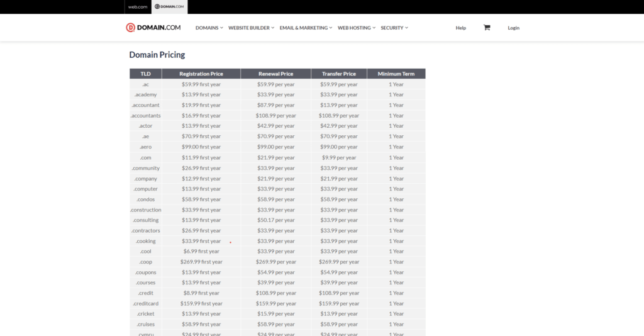Click .accountant renewal price $87.99 per year
This screenshot has height=336, width=644.
click(x=276, y=105)
